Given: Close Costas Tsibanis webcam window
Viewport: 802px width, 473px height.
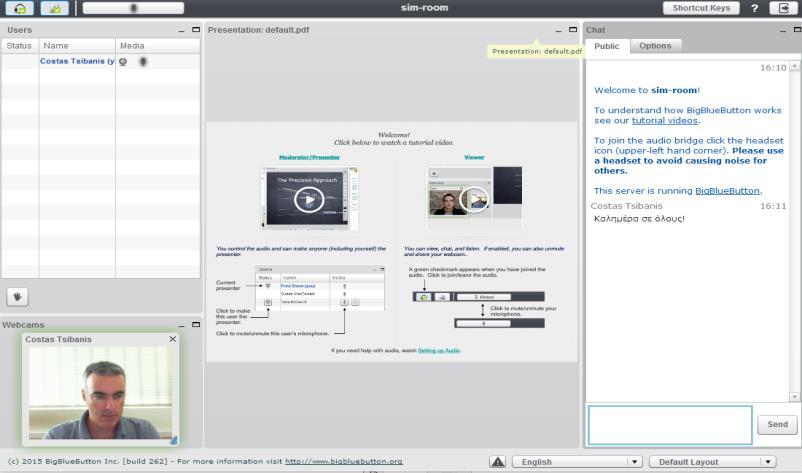Looking at the screenshot, I should point(173,339).
